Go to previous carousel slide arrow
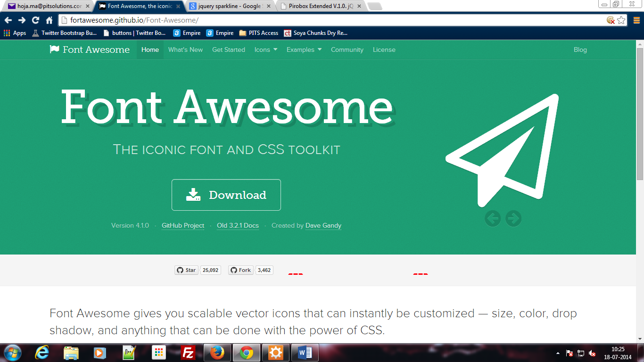This screenshot has height=362, width=644. [493, 218]
